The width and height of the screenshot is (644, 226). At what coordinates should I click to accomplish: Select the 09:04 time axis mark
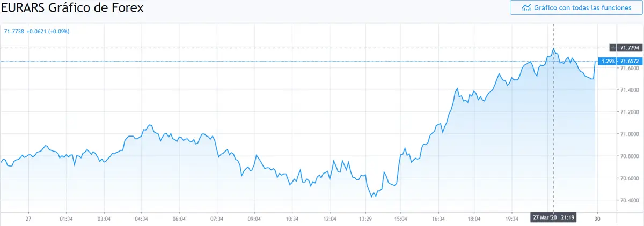[x=254, y=219]
